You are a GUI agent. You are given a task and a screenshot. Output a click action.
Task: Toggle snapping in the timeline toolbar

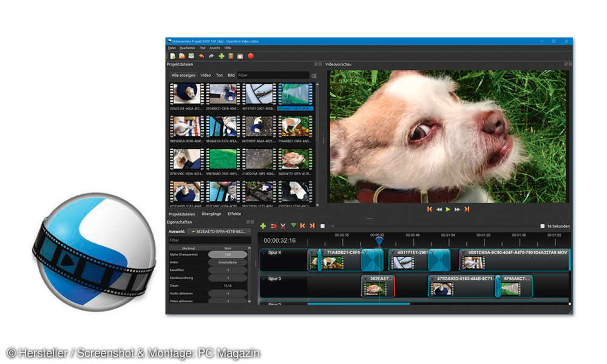click(x=273, y=226)
